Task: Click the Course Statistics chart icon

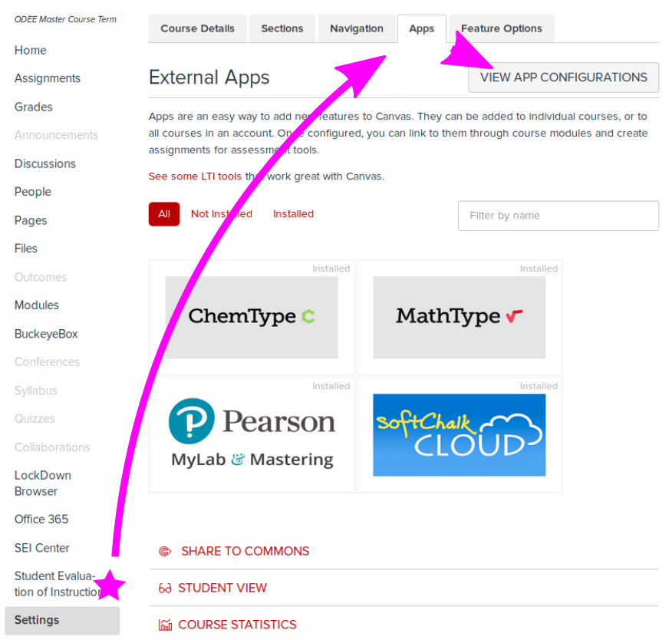Action: tap(164, 625)
